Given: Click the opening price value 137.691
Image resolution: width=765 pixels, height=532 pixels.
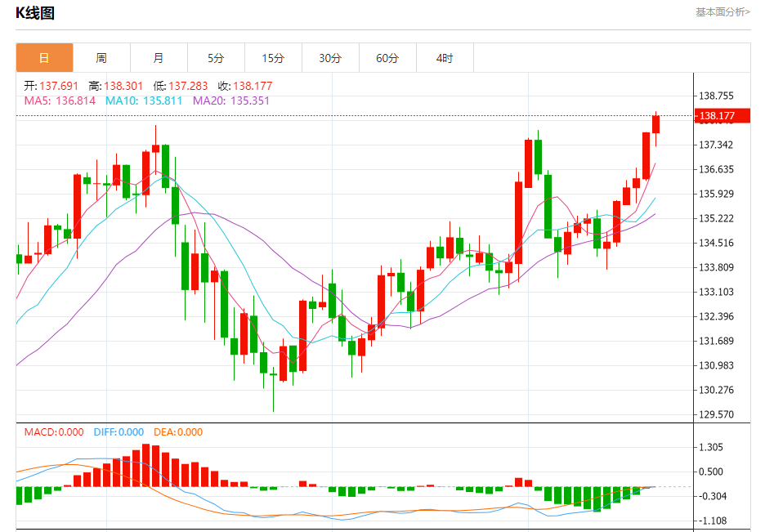Looking at the screenshot, I should coord(59,87).
